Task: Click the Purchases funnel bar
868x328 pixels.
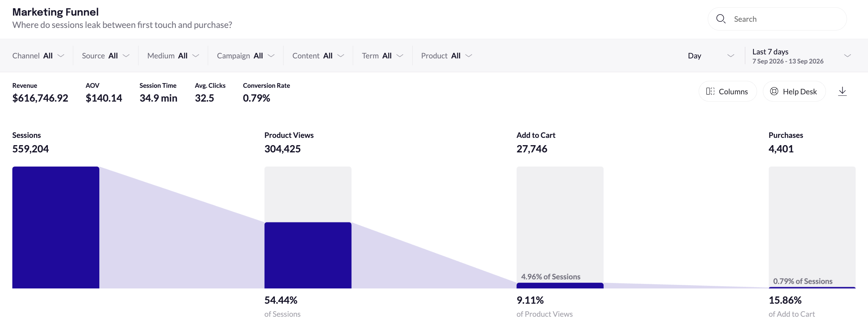Action: pos(812,288)
